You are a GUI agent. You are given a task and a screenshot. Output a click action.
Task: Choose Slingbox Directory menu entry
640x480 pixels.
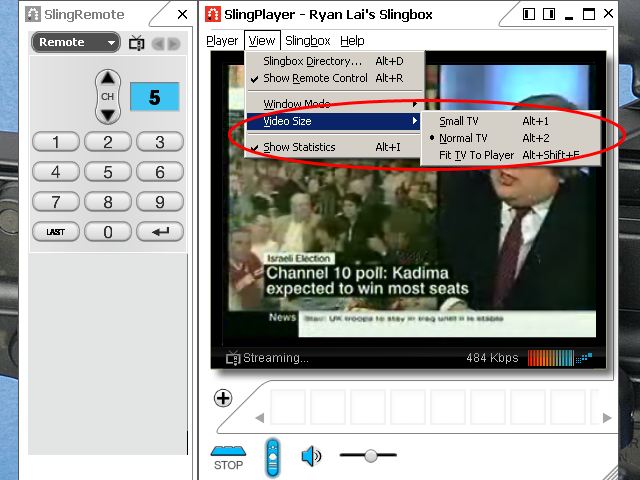point(334,61)
